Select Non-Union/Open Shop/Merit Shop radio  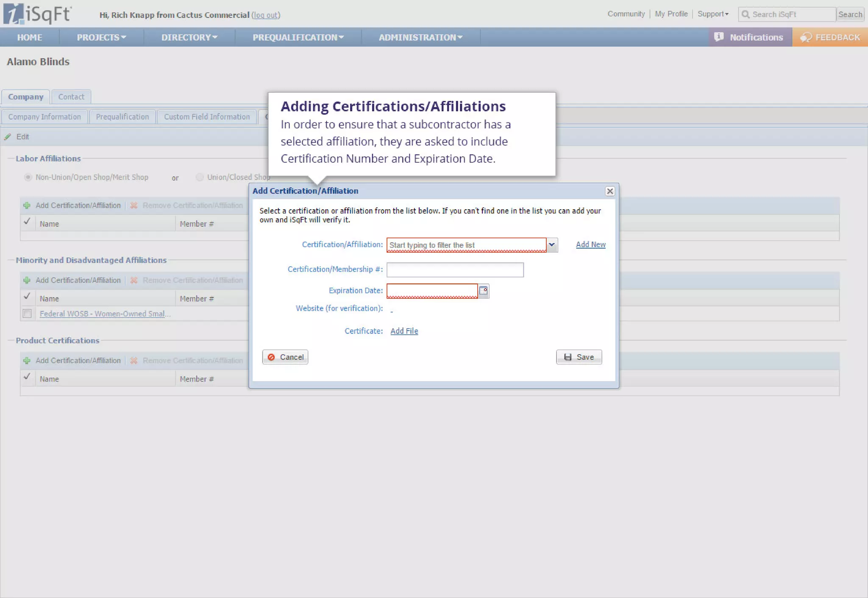(x=28, y=177)
